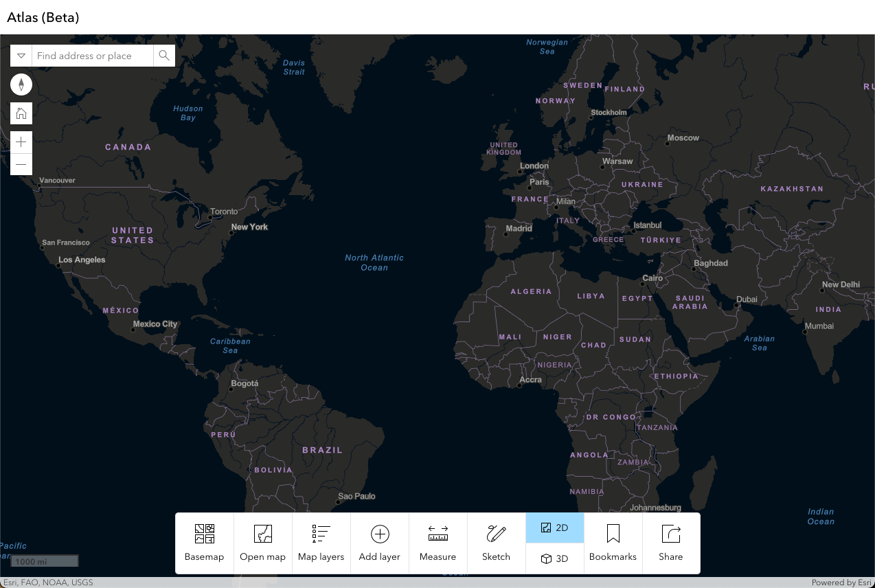Select the Sketch tool
Screen dimensions: 875x588
coord(497,543)
